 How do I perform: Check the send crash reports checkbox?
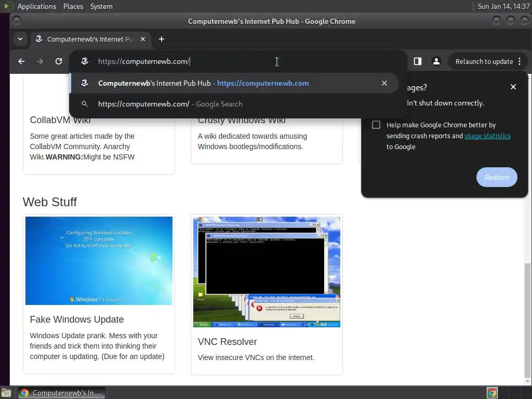(x=376, y=125)
